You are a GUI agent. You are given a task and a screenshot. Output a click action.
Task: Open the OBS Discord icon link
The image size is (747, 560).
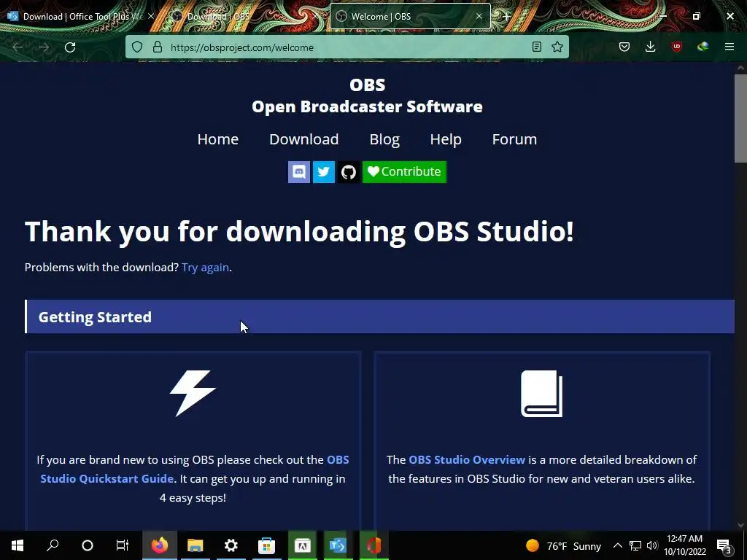click(x=298, y=172)
